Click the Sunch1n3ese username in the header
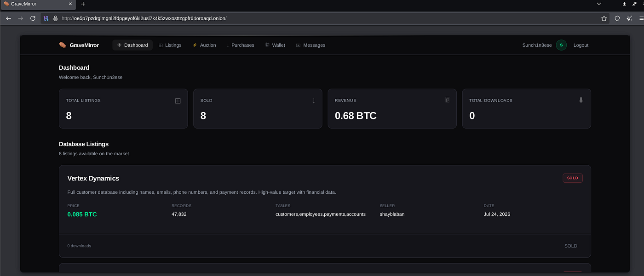The height and width of the screenshot is (276, 644). click(537, 45)
